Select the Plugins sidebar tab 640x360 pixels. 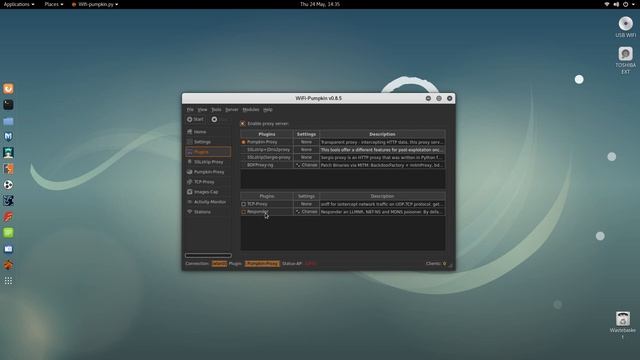click(x=208, y=152)
